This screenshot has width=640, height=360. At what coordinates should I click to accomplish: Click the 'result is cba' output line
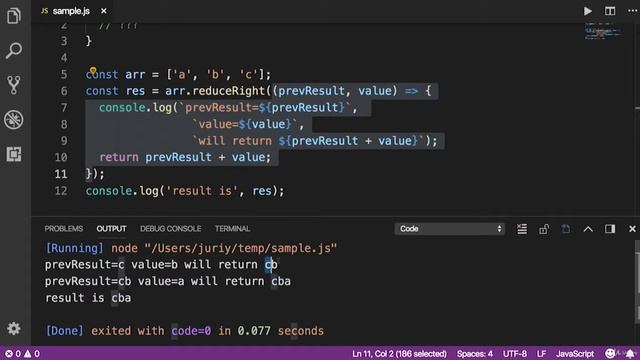point(88,298)
